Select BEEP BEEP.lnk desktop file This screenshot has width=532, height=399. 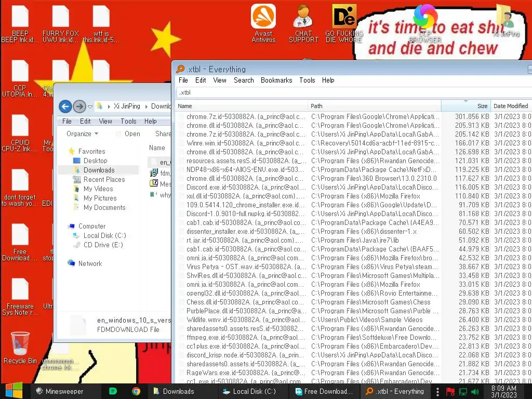tap(20, 24)
